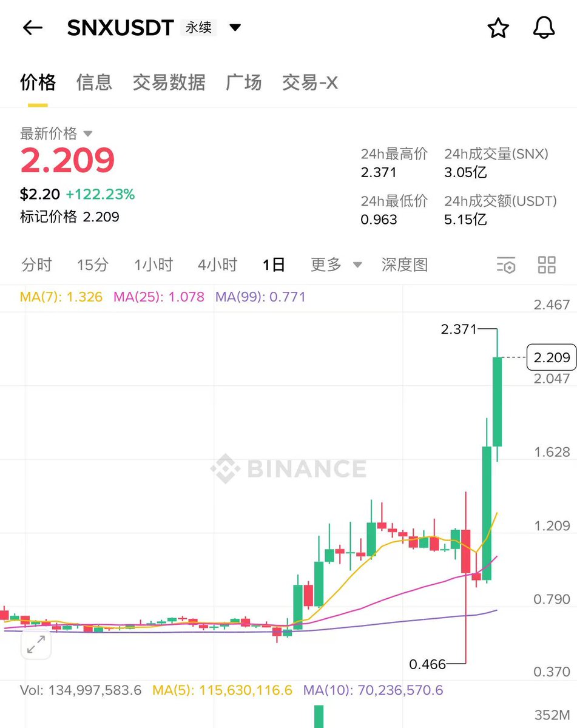Viewport: 577px width, 728px height.
Task: Open the 交易-X tab
Action: pyautogui.click(x=310, y=82)
